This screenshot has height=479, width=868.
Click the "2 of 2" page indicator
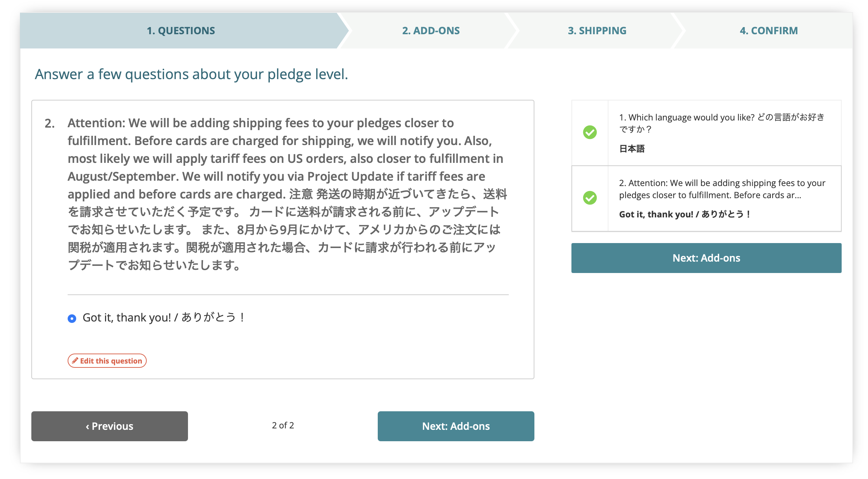click(283, 426)
